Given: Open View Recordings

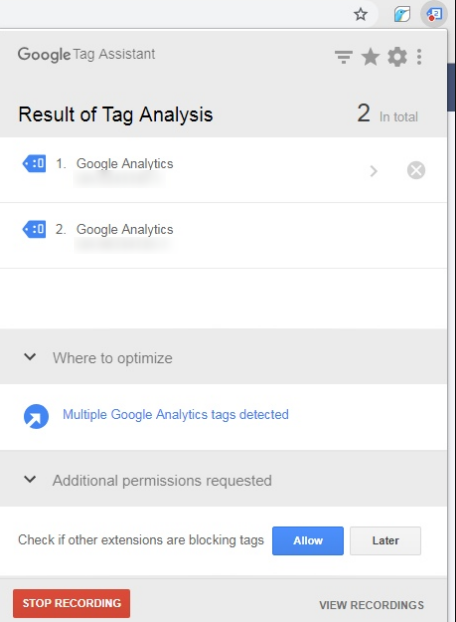Looking at the screenshot, I should click(x=372, y=605).
